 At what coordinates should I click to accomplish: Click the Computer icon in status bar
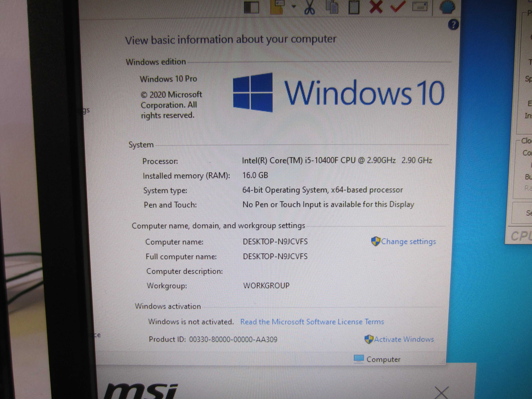coord(359,359)
